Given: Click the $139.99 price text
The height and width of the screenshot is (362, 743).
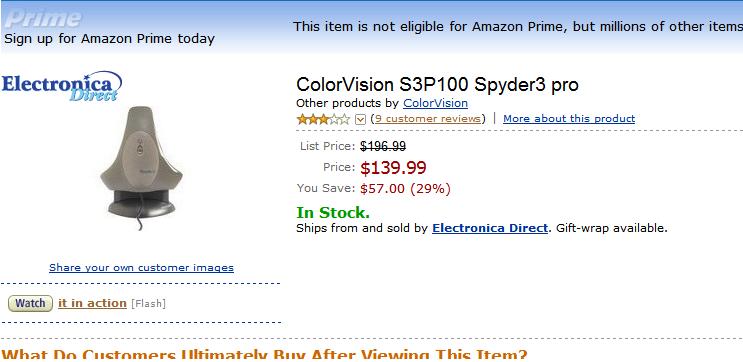Looking at the screenshot, I should pyautogui.click(x=393, y=168).
